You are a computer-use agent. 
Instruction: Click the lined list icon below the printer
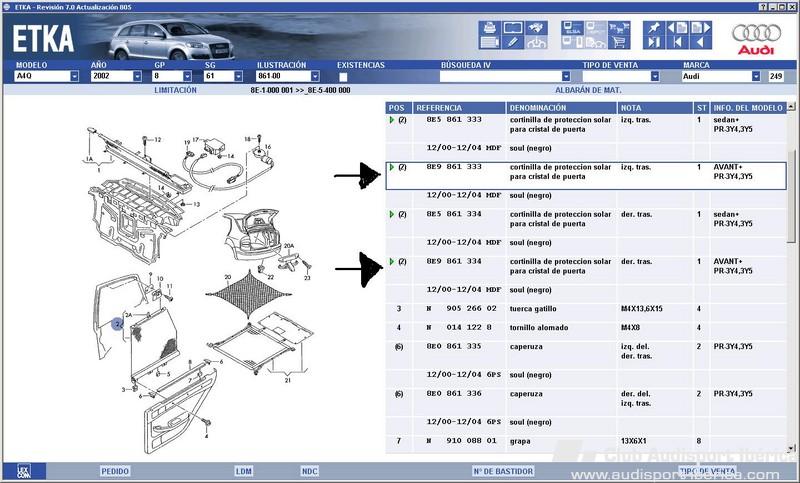tap(489, 42)
